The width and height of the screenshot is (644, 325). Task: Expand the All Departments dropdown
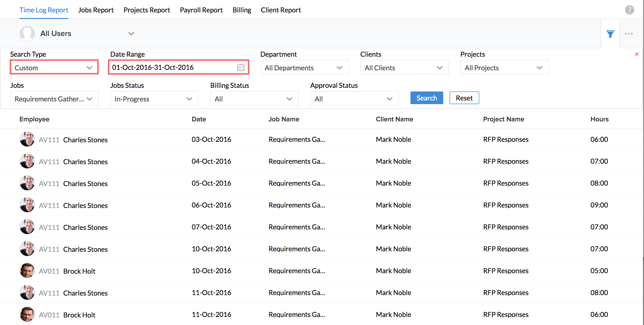pos(304,68)
